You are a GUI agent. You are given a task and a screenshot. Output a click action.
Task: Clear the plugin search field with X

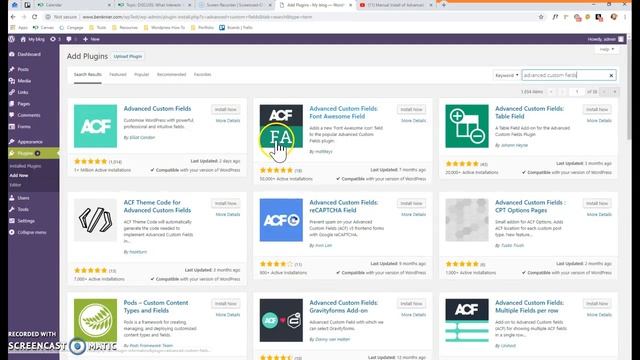(x=611, y=75)
